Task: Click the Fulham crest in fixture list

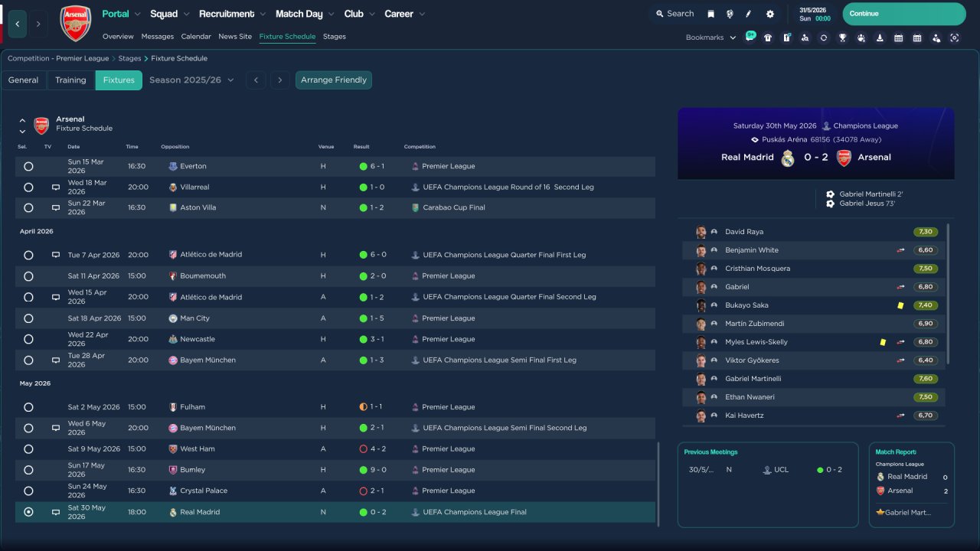Action: [173, 407]
